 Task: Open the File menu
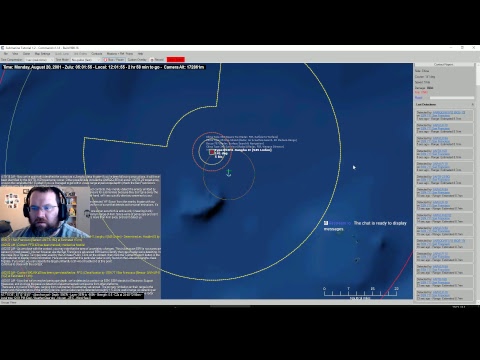pyautogui.click(x=6, y=54)
